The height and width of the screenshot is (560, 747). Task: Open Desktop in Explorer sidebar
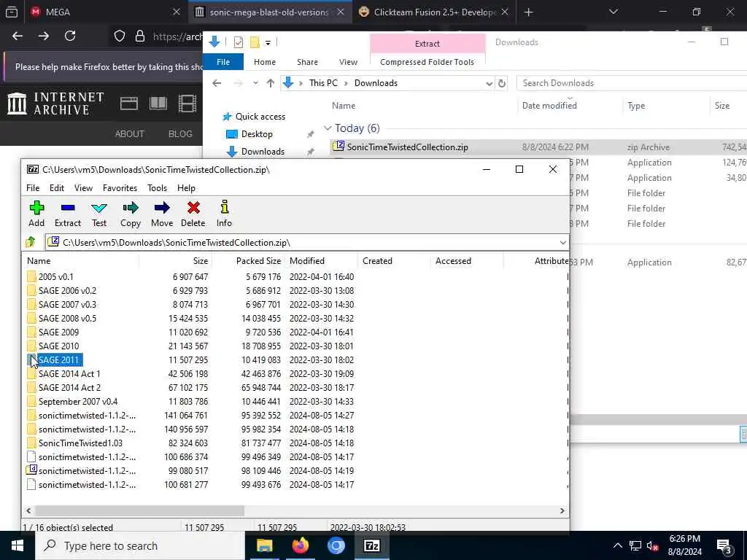click(257, 134)
